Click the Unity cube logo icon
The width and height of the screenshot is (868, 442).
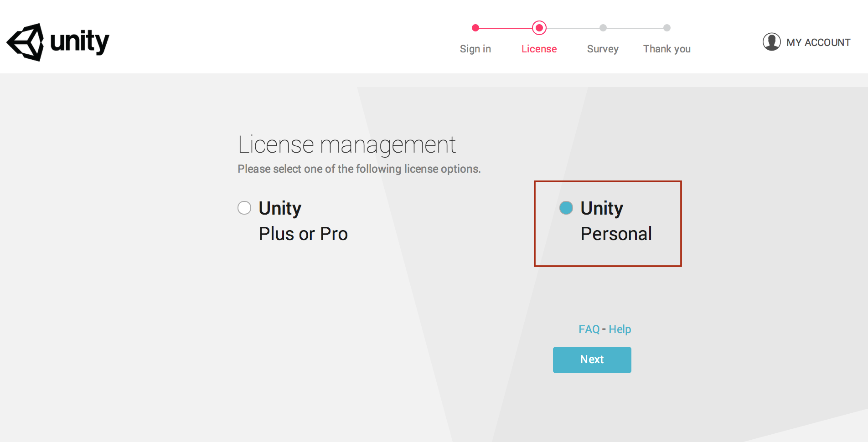26,42
